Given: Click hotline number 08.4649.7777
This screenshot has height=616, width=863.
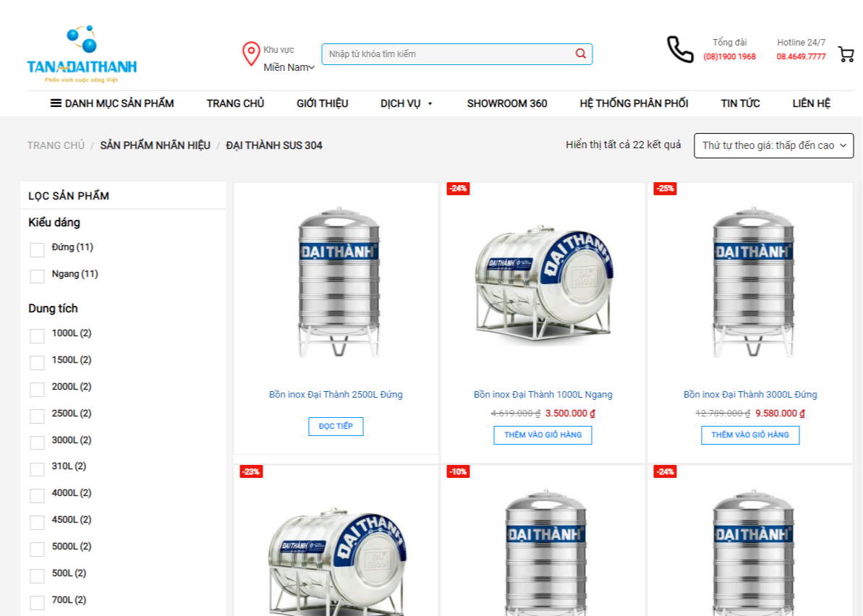Looking at the screenshot, I should pyautogui.click(x=801, y=56).
